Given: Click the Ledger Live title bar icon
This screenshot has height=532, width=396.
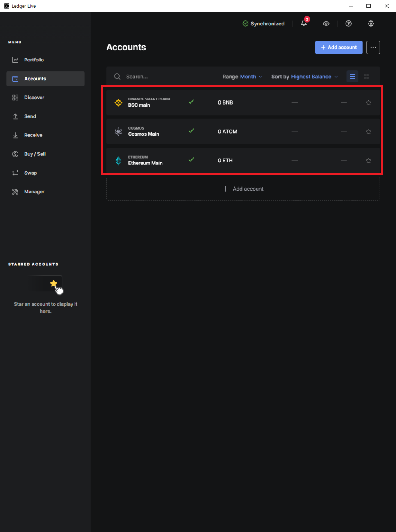Looking at the screenshot, I should pos(7,6).
